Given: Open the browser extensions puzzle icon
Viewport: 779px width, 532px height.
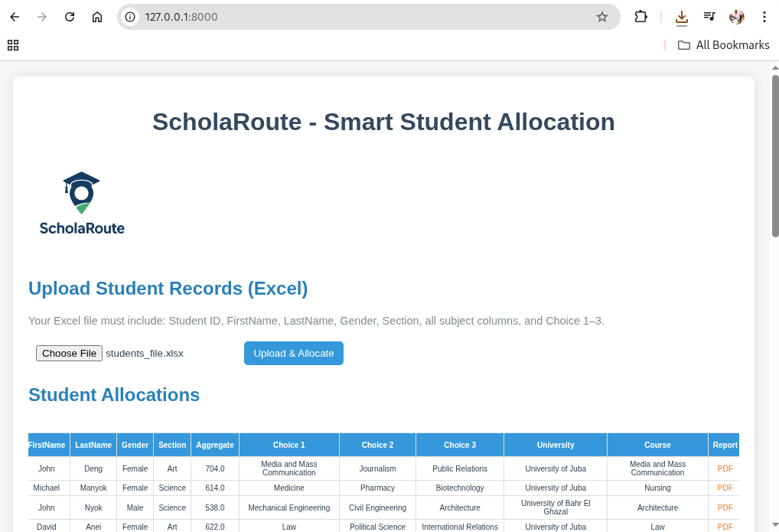Looking at the screenshot, I should [x=641, y=17].
